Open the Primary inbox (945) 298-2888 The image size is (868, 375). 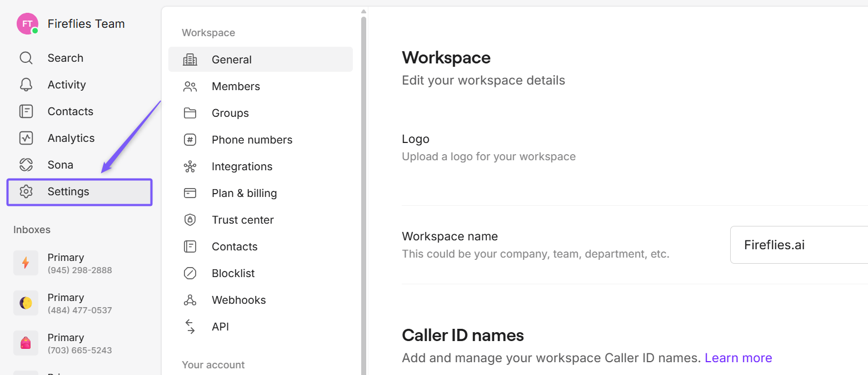80,263
